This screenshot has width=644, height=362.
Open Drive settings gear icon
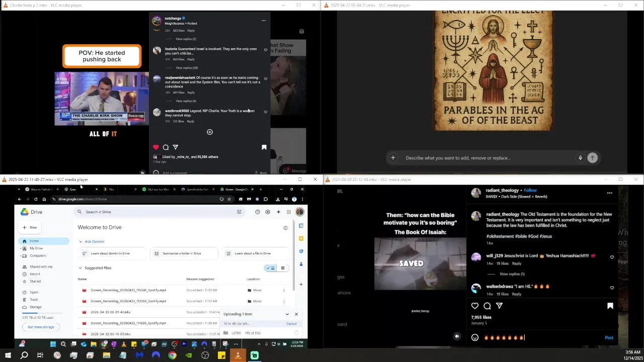[x=268, y=212]
